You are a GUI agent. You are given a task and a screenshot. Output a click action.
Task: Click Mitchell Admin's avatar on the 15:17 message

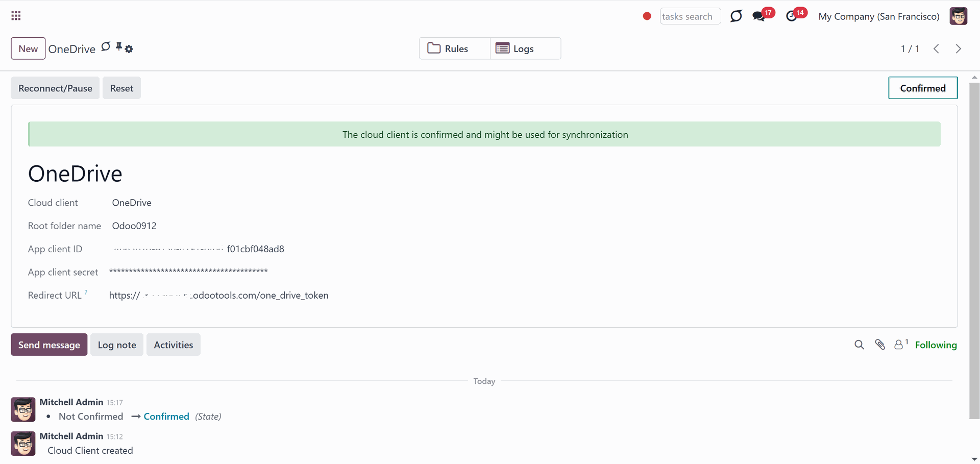pos(23,409)
